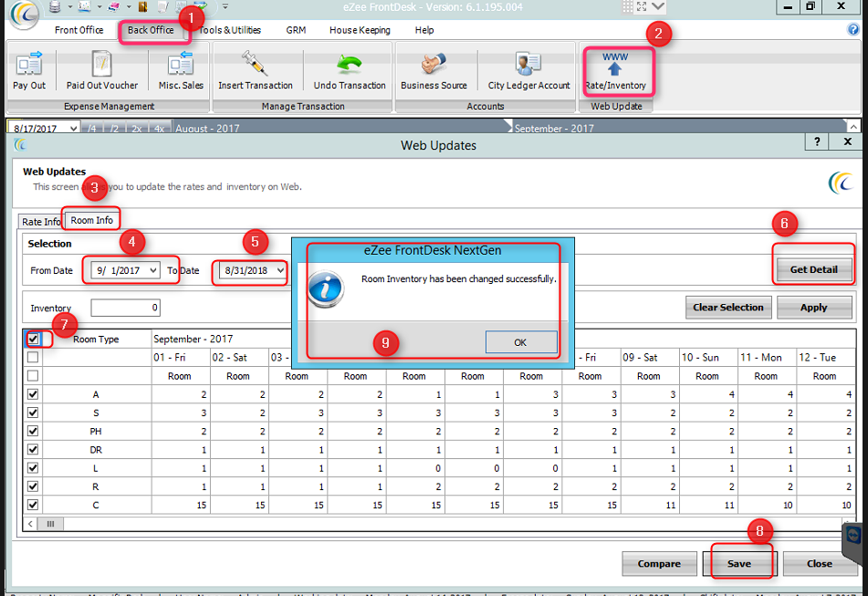
Task: Open the House Keeping tab
Action: tap(360, 30)
